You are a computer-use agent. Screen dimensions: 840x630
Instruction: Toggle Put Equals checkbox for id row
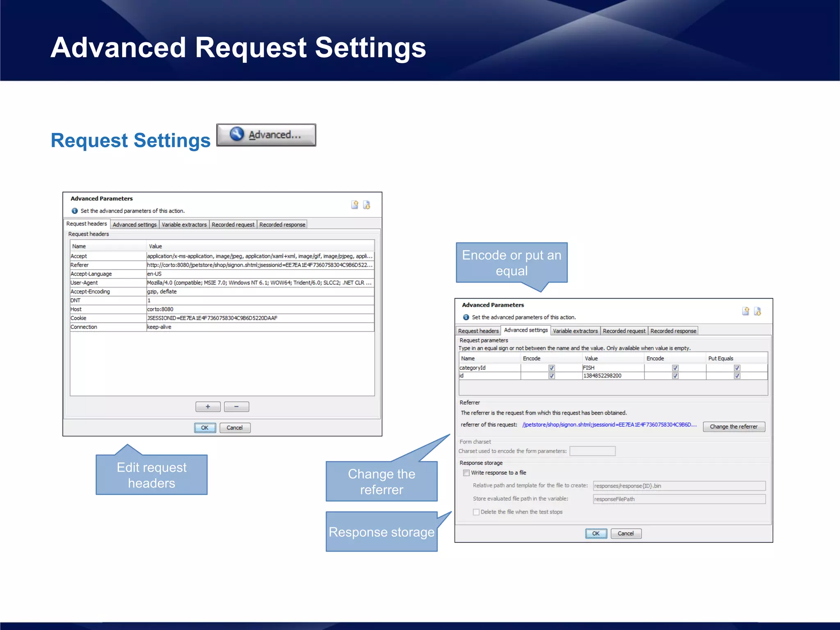[x=737, y=376]
